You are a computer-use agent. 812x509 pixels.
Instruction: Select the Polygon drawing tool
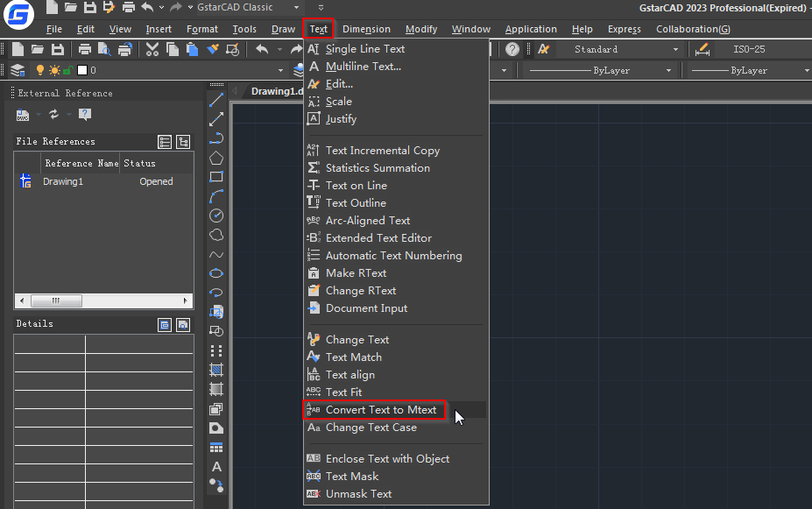point(216,158)
